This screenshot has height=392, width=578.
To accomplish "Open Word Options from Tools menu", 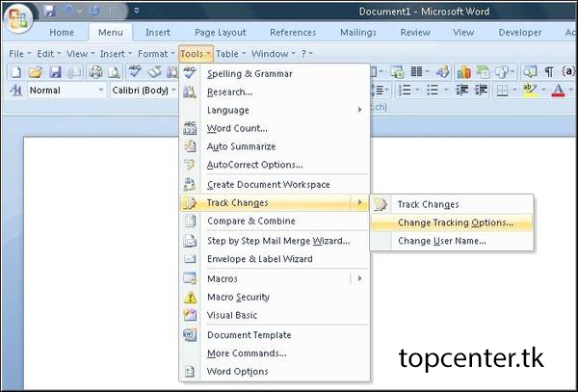I will [237, 372].
